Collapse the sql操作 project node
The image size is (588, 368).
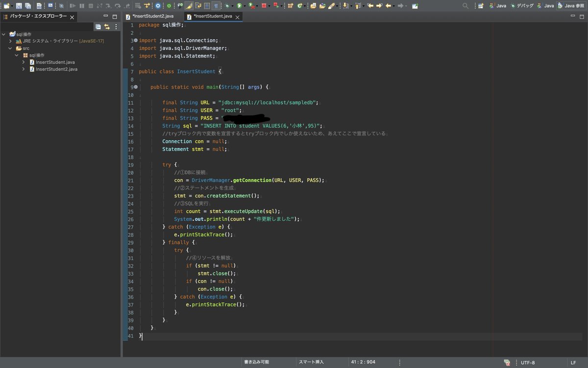pyautogui.click(x=4, y=34)
